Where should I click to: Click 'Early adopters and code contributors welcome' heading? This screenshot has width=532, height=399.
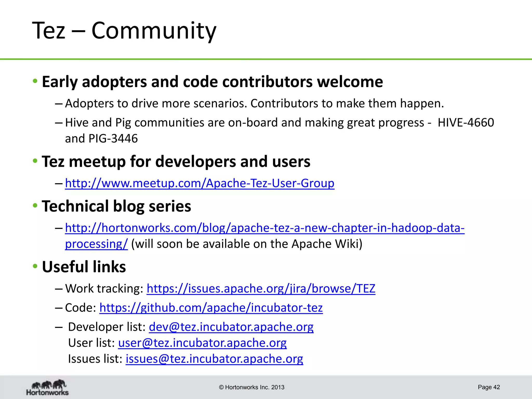tap(212, 82)
